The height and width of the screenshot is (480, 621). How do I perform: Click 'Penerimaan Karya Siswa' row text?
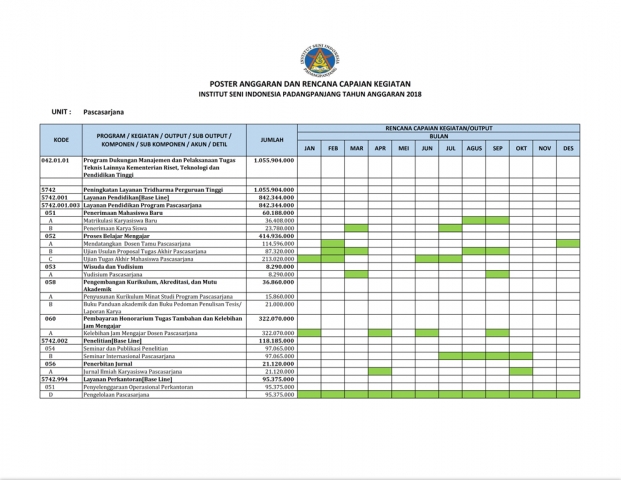pos(115,228)
